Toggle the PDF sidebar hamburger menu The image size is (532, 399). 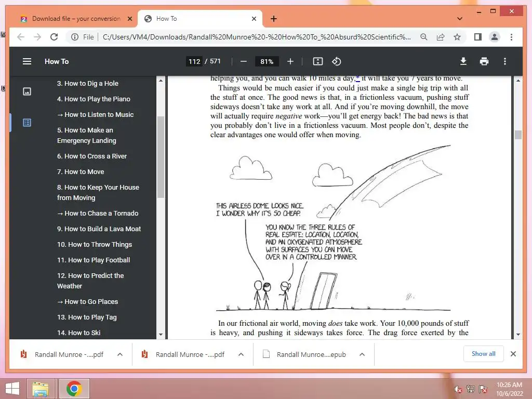(x=27, y=61)
